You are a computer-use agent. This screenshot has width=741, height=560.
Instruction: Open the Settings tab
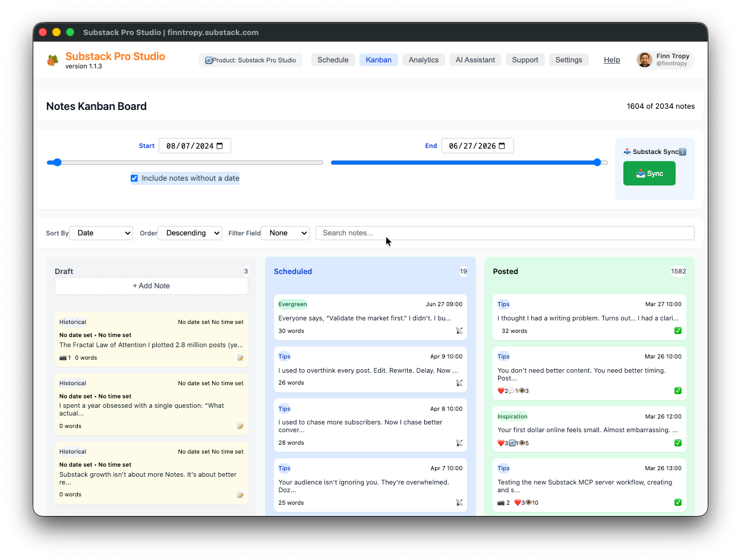(569, 60)
